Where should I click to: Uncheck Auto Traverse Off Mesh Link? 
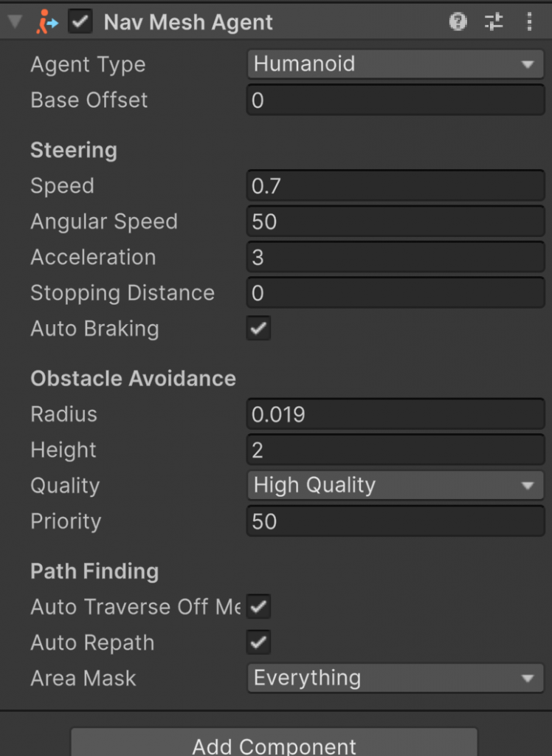click(258, 607)
